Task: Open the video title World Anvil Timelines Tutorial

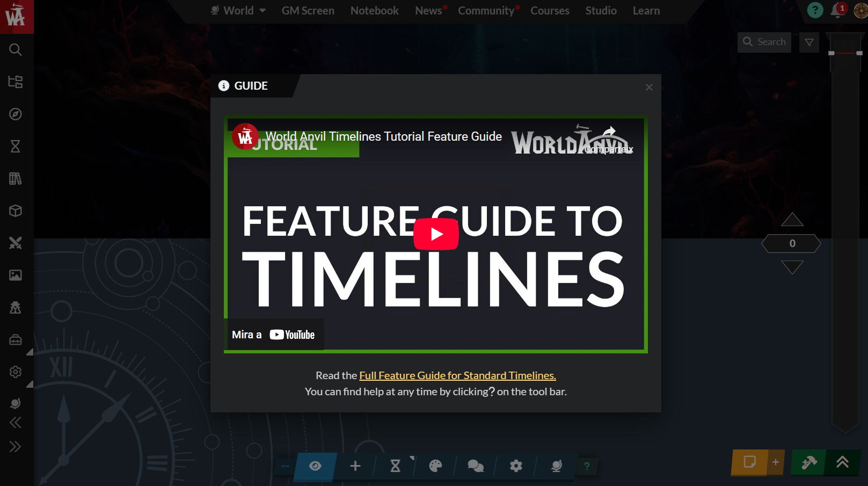Action: (x=384, y=136)
